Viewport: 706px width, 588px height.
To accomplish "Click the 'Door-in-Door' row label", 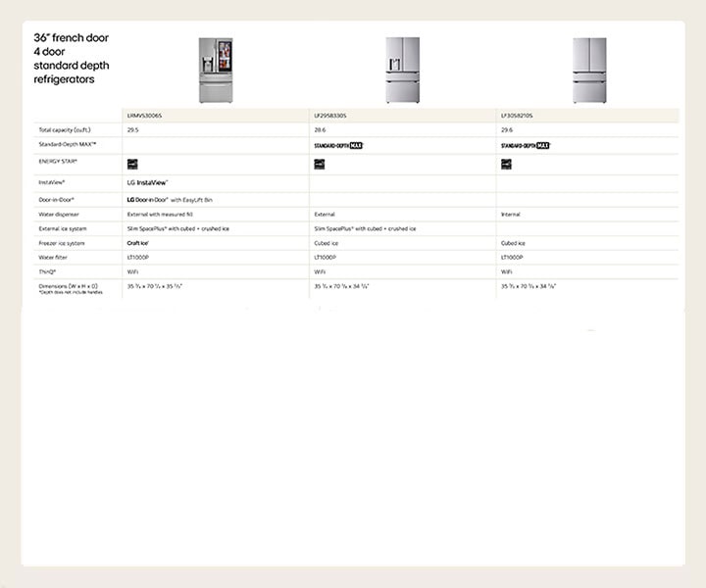I will [x=56, y=200].
